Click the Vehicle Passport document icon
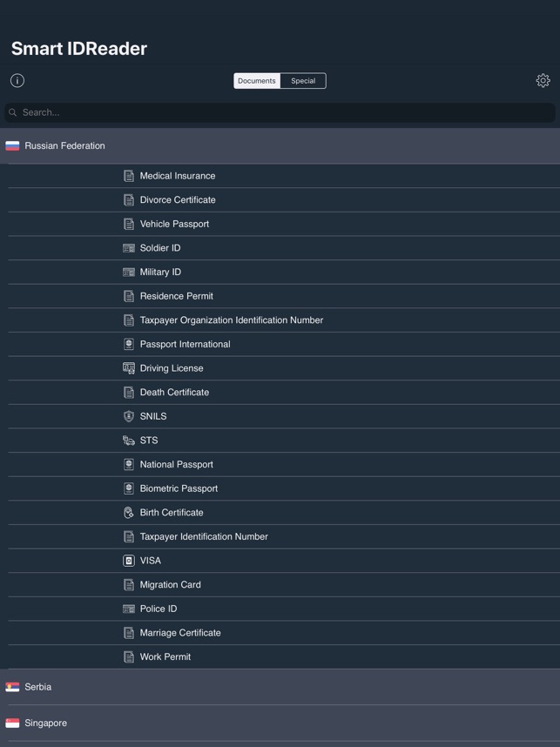 129,224
